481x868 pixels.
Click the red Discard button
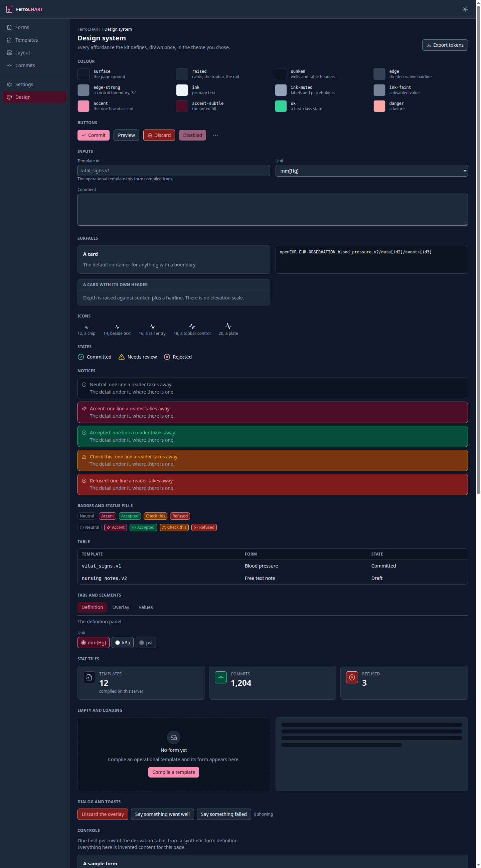pos(159,135)
